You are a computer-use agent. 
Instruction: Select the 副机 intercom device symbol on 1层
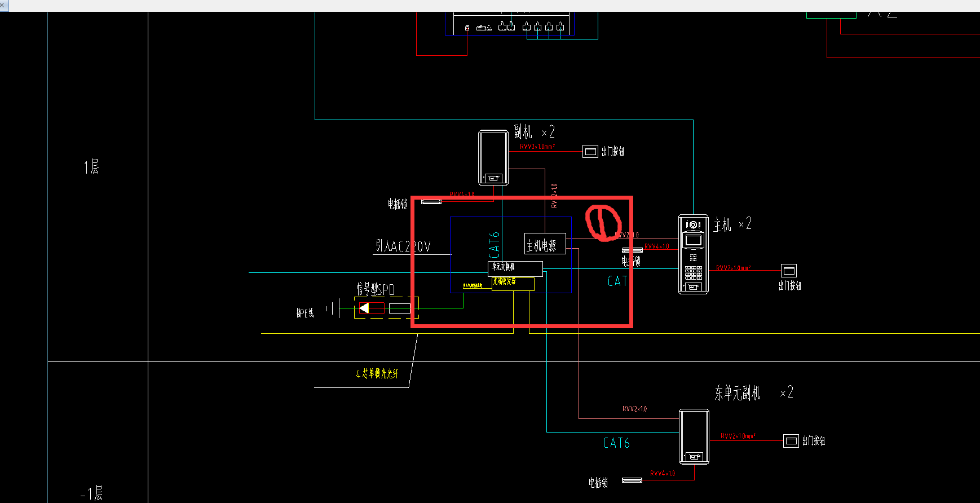pos(493,157)
